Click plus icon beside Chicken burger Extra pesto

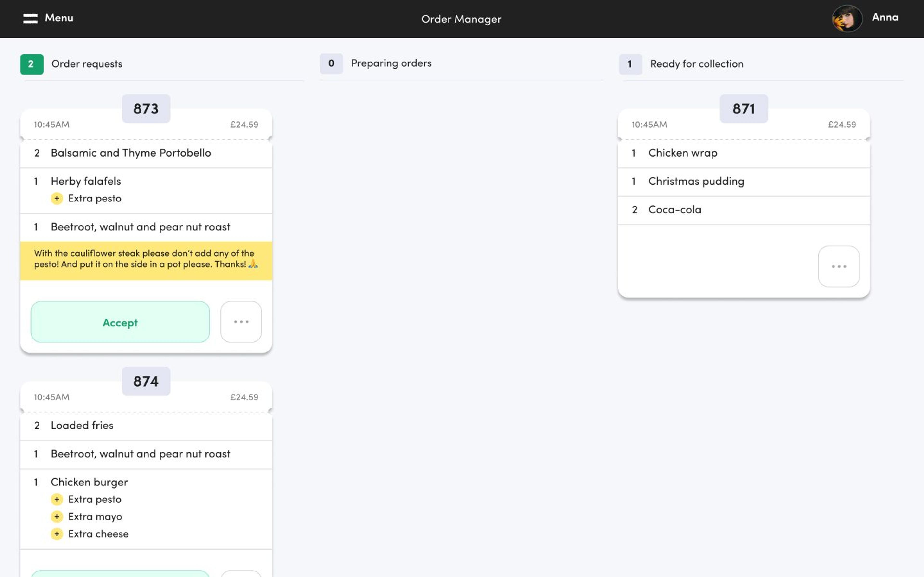click(x=57, y=499)
